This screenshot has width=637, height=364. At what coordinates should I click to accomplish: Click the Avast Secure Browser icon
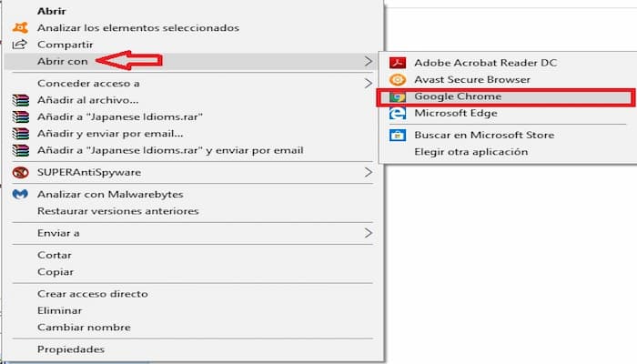(x=398, y=80)
